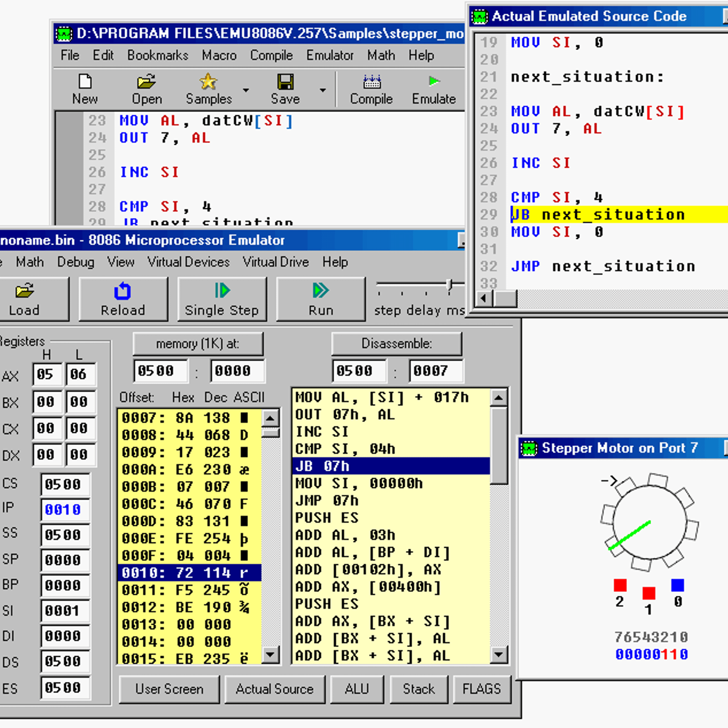
Task: Click the stepper motor wheel graphic
Action: 649,522
